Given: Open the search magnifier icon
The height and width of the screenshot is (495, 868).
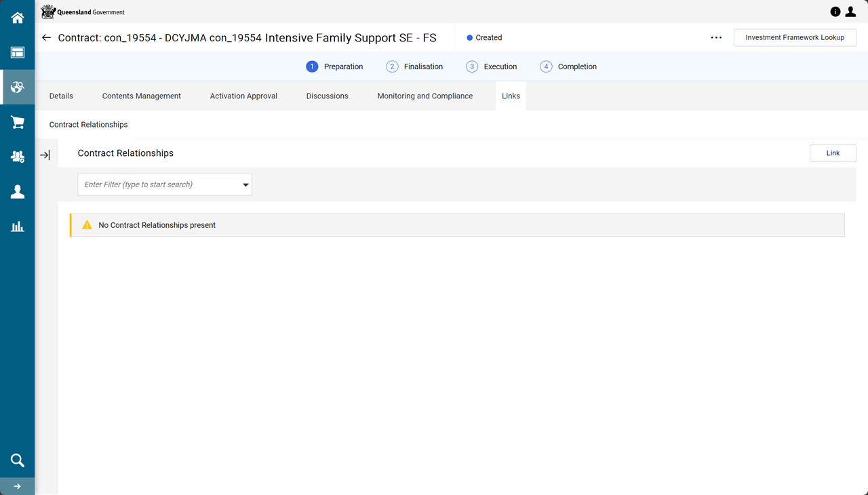Looking at the screenshot, I should (18, 460).
